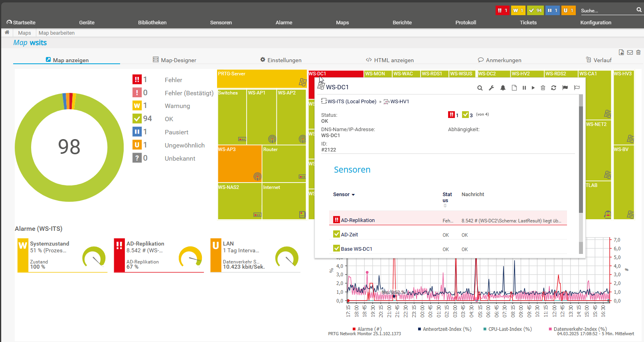Image resolution: width=644 pixels, height=342 pixels.
Task: Click Maps breadcrumb link
Action: [x=24, y=33]
